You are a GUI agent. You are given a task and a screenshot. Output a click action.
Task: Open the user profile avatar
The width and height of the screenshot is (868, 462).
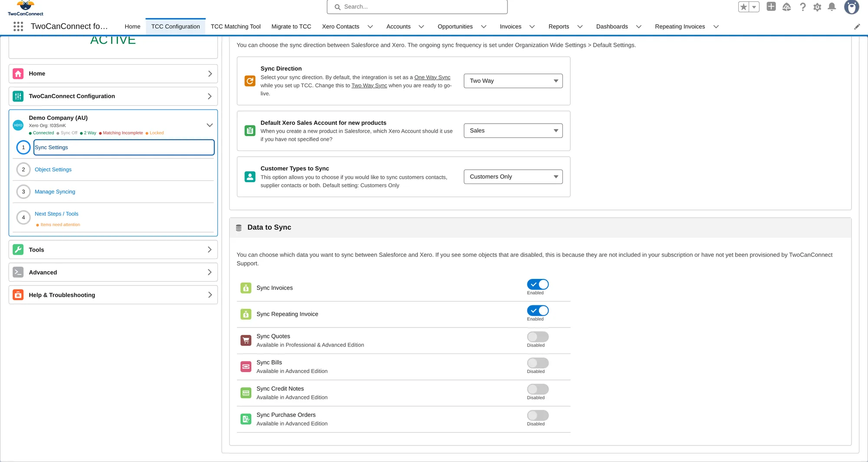[852, 7]
